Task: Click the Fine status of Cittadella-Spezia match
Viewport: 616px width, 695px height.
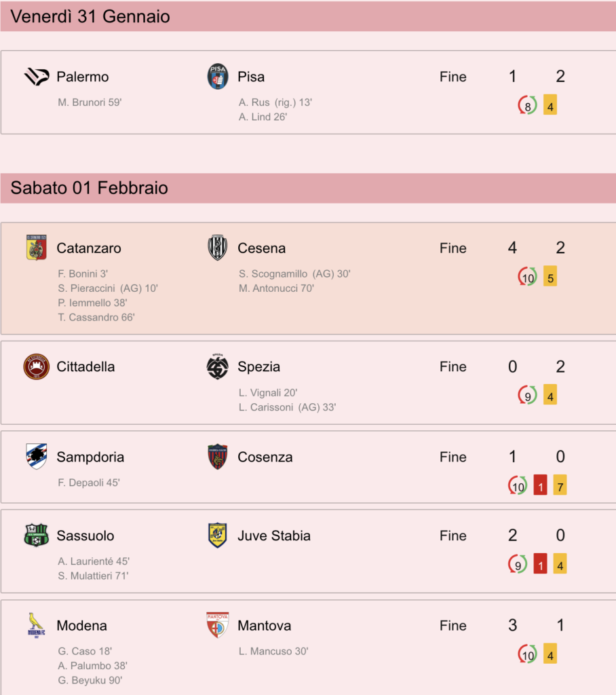Action: [453, 367]
